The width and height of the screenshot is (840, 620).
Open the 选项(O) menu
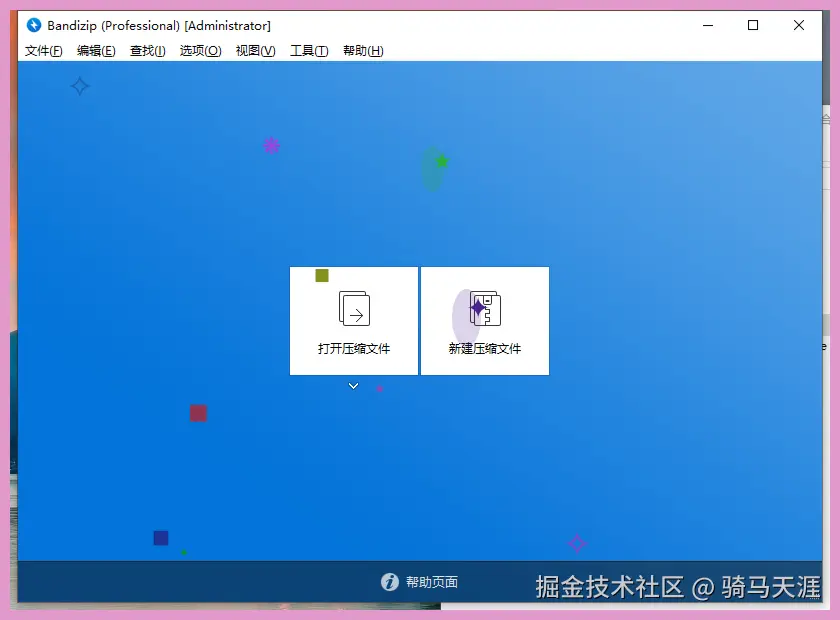200,50
